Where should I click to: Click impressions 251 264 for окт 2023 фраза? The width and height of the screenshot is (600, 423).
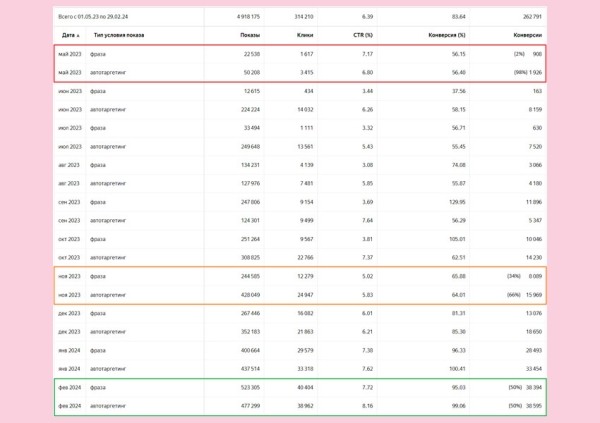250,239
